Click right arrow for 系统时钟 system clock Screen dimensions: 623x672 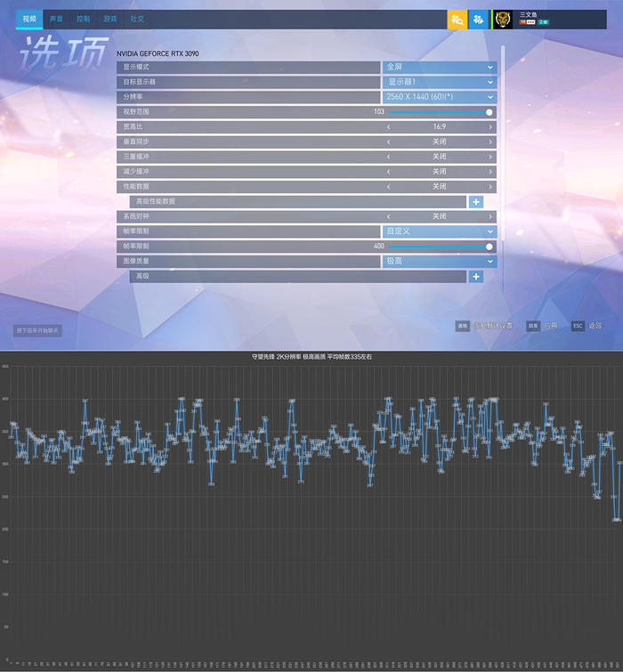pos(490,216)
